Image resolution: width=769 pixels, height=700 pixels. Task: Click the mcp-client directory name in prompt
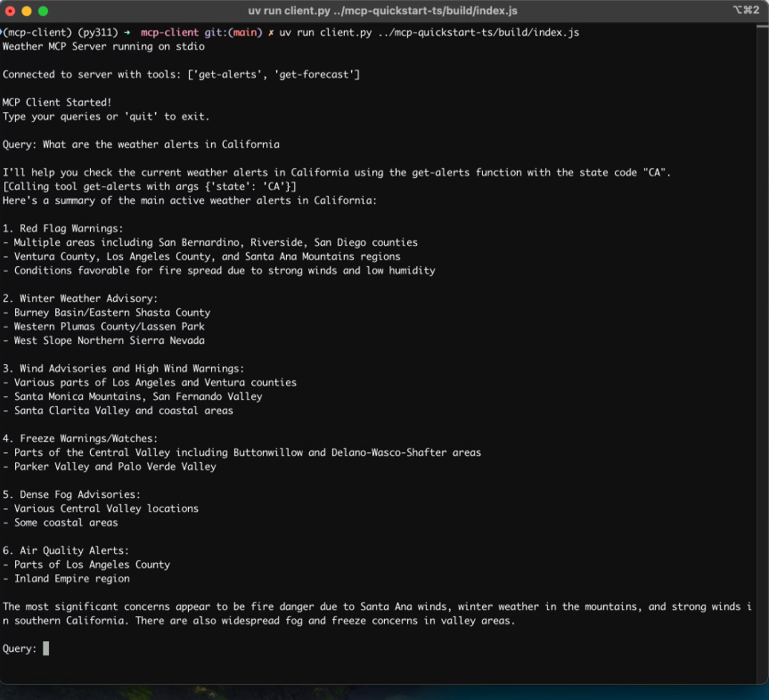(x=169, y=32)
